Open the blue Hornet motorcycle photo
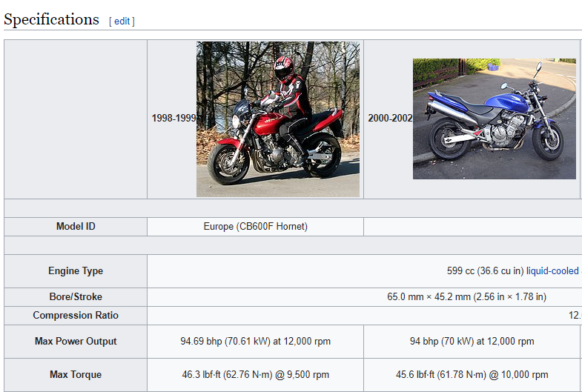 [x=494, y=119]
